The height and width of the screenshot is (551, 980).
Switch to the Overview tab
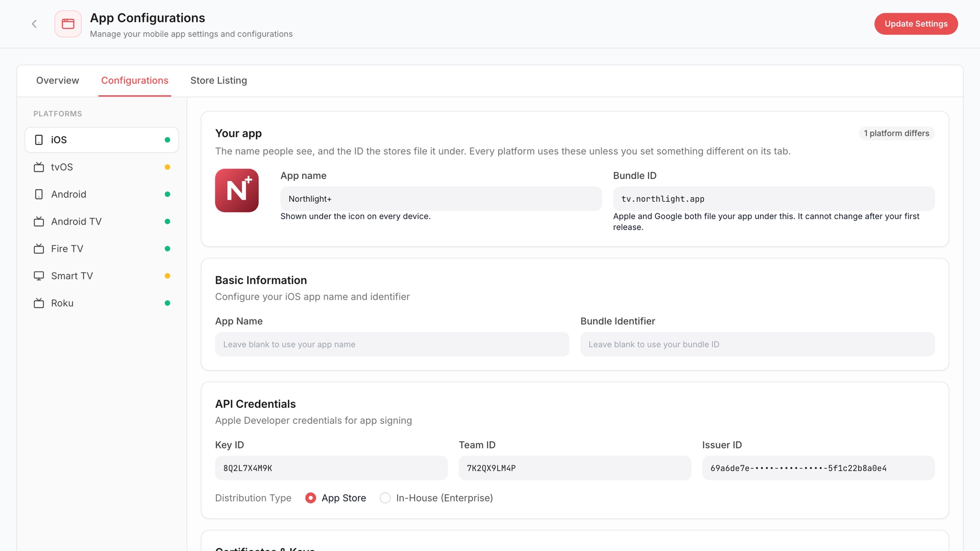[58, 81]
